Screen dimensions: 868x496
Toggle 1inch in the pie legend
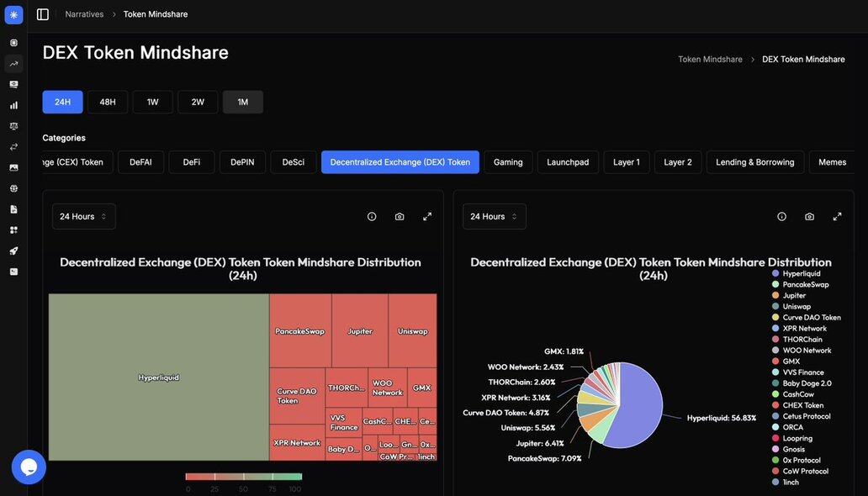pos(786,483)
